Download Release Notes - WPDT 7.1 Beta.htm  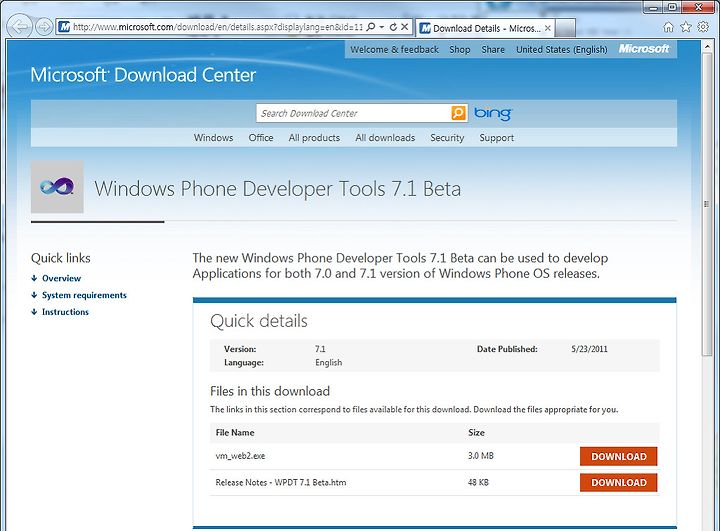pos(618,483)
